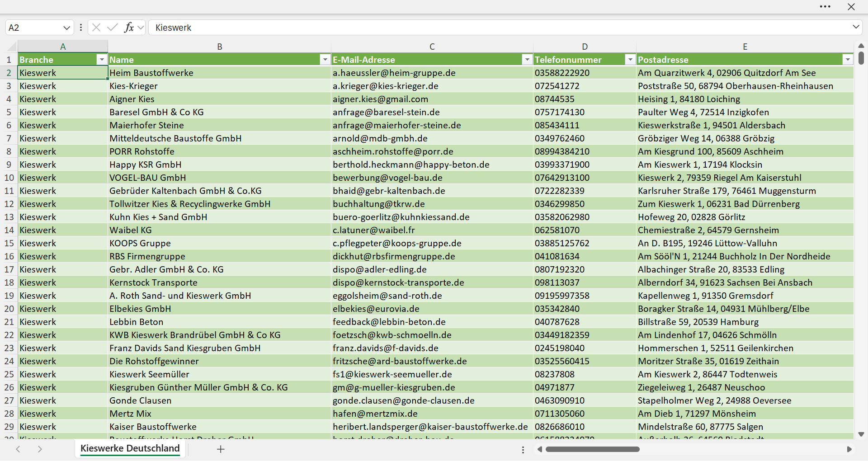Select cell Happy KSR GmbH
This screenshot has height=461, width=868.
(220, 165)
